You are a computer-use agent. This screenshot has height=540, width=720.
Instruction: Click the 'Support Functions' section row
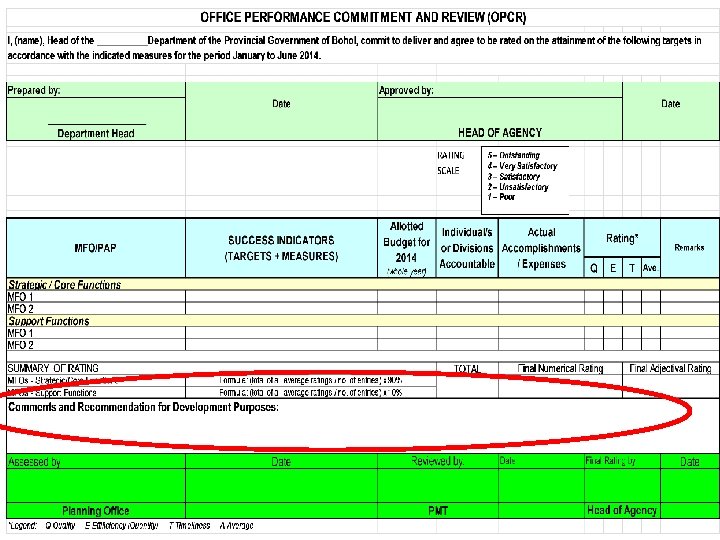363,321
